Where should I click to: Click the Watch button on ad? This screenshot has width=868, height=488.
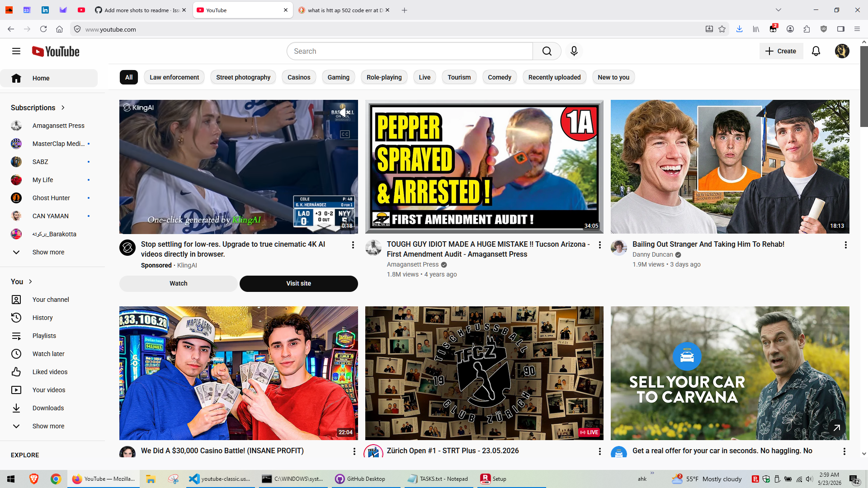click(x=179, y=283)
